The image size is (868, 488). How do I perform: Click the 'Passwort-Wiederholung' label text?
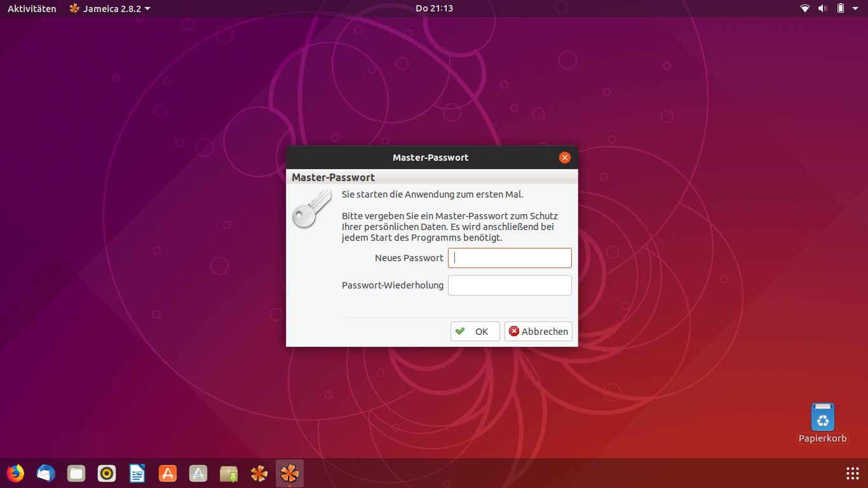click(393, 285)
